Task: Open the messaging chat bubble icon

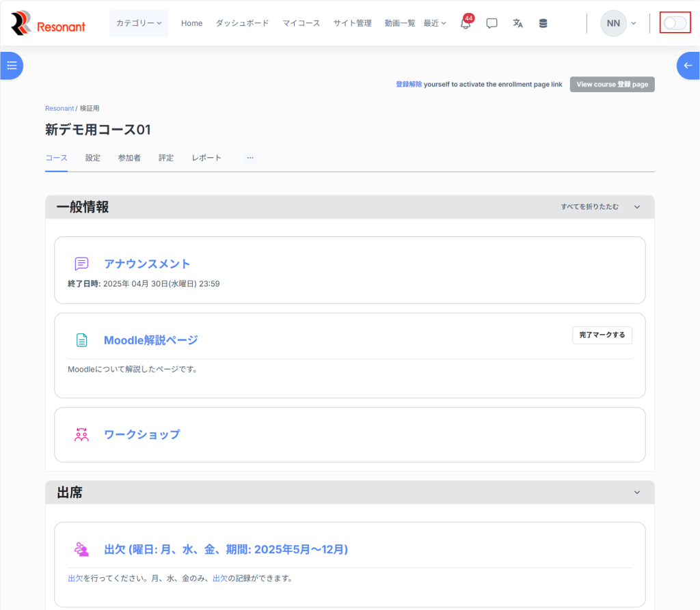Action: pyautogui.click(x=492, y=23)
